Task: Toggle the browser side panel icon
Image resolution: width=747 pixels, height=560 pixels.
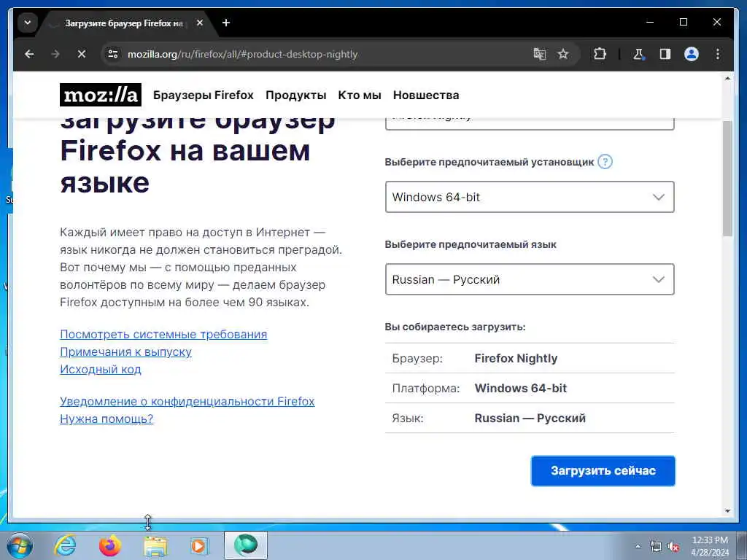Action: (x=665, y=54)
